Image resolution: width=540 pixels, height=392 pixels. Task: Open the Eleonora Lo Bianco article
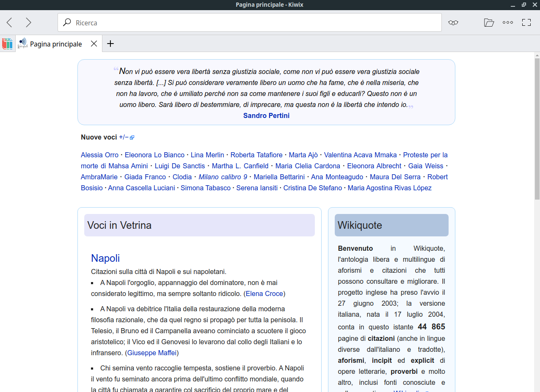point(154,155)
